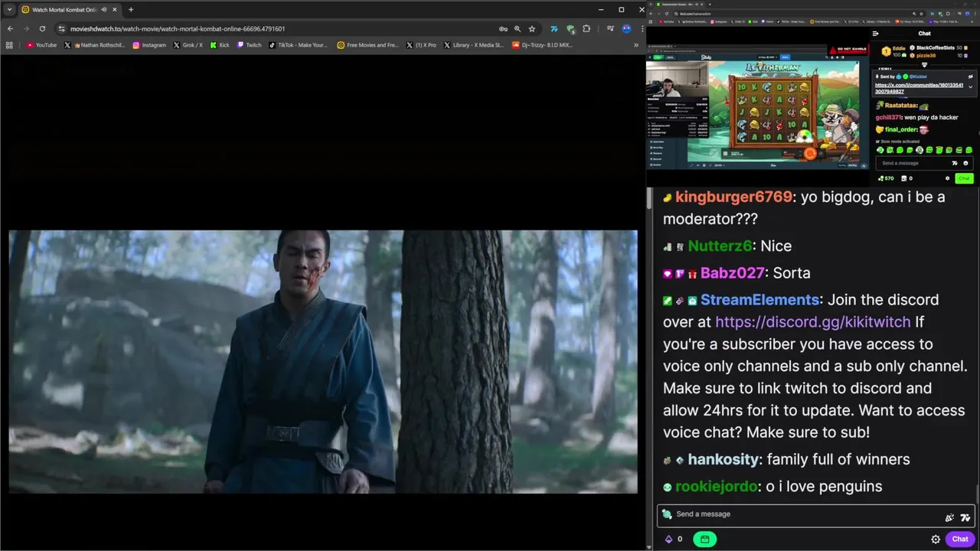Go back to the previous page

[10, 29]
